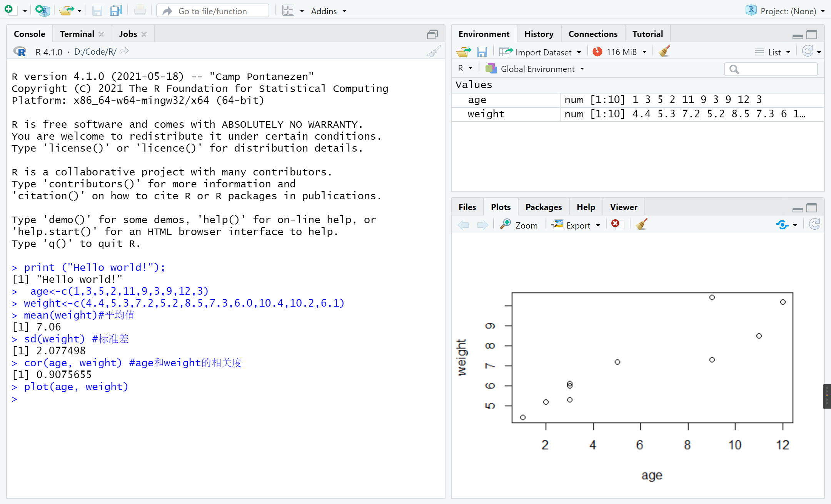This screenshot has width=831, height=504.
Task: Click the weight variable row
Action: pyautogui.click(x=638, y=114)
